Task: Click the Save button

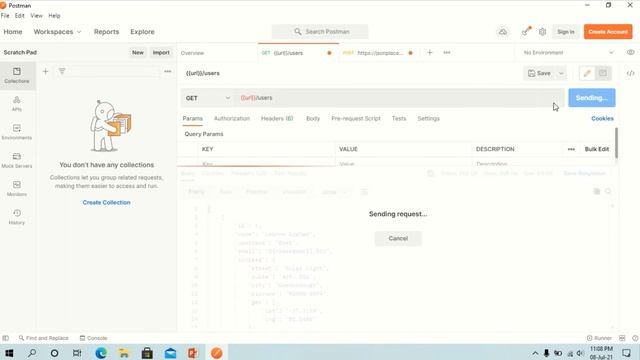Action: [x=540, y=73]
